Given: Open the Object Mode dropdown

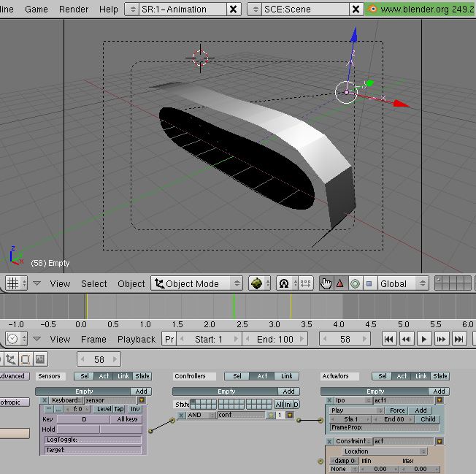Looking at the screenshot, I should [x=196, y=283].
